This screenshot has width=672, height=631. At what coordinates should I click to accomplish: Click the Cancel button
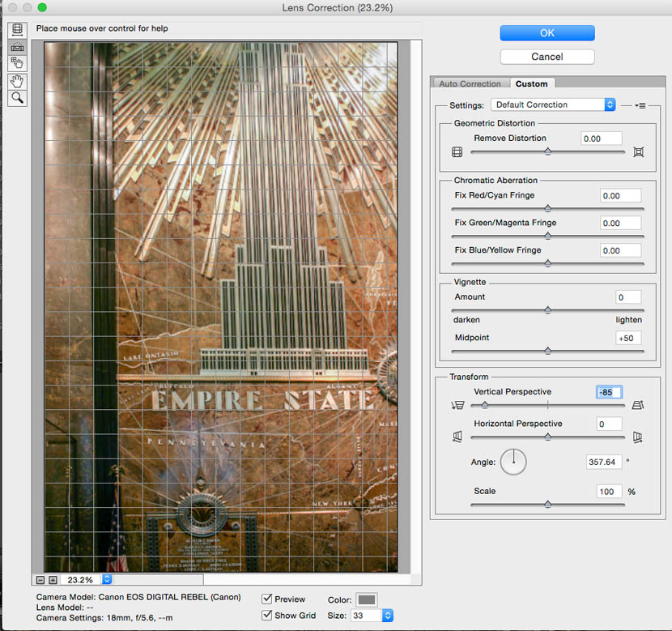547,57
